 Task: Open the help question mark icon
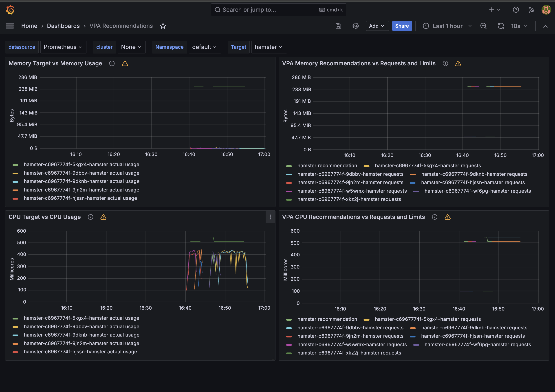tap(516, 10)
